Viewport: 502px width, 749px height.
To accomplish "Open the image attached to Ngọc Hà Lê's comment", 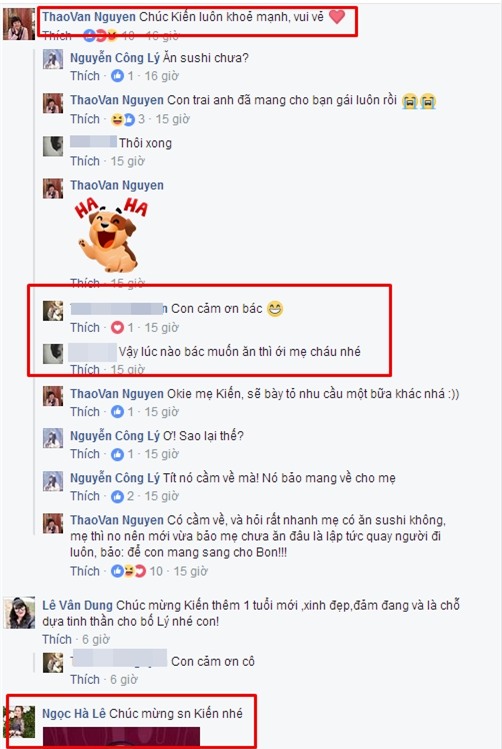I will point(121,737).
